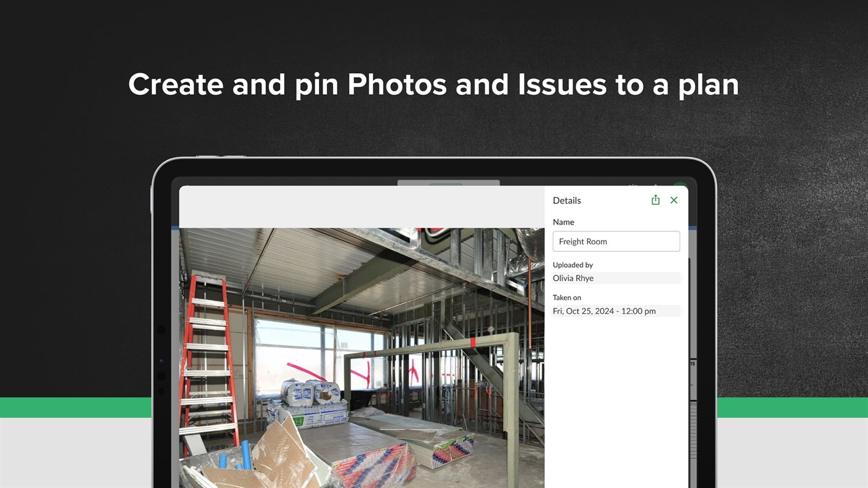Select the 'Fri, Oct 25, 2024 - 12:00 pm' date
Screen dimensions: 868x488
[617, 311]
